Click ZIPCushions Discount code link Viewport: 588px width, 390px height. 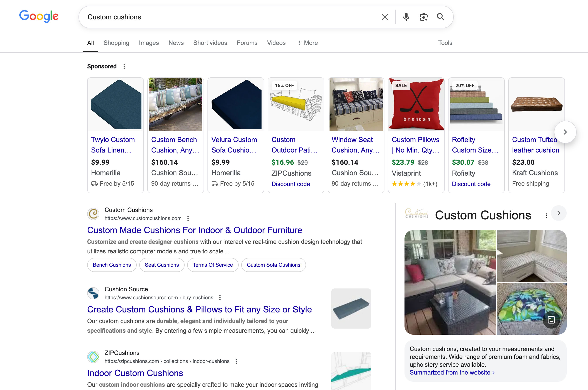pos(291,184)
